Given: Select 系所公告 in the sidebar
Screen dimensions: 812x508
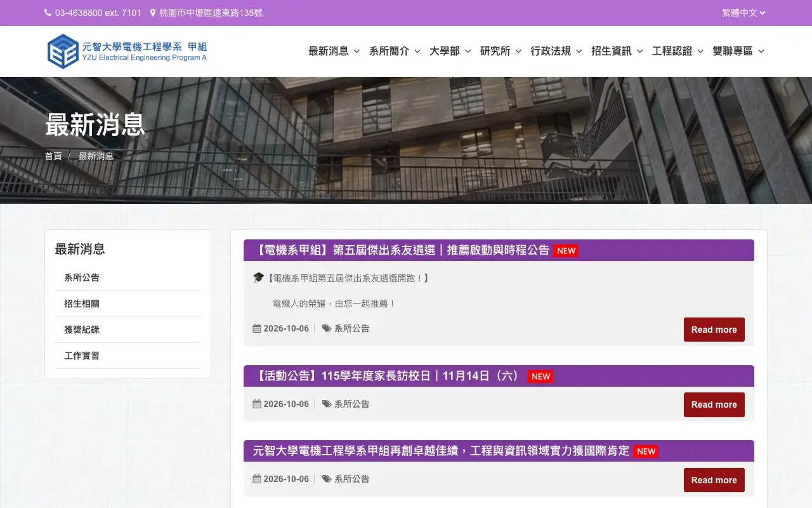Looking at the screenshot, I should pos(128,277).
